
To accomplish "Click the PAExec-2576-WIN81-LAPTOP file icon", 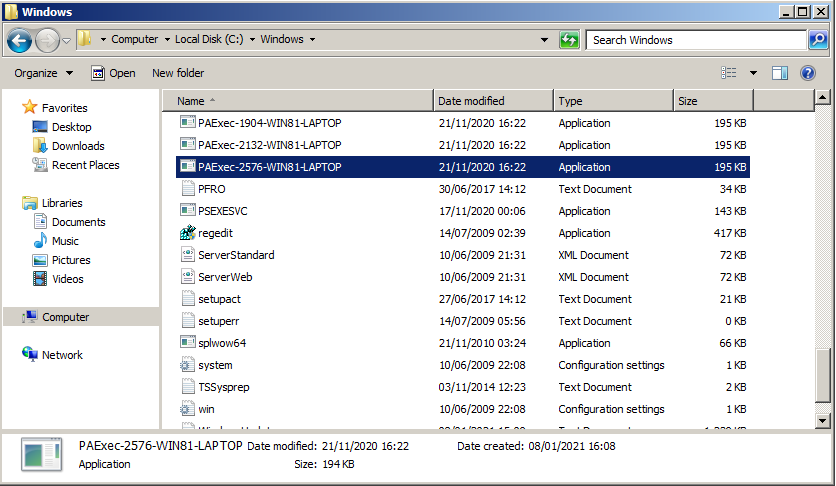I will pyautogui.click(x=187, y=167).
